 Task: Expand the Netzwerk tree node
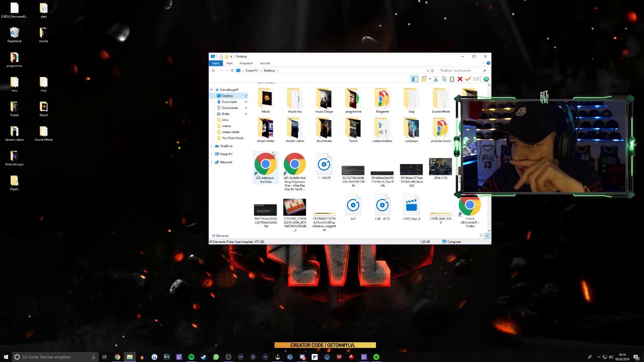click(x=211, y=162)
